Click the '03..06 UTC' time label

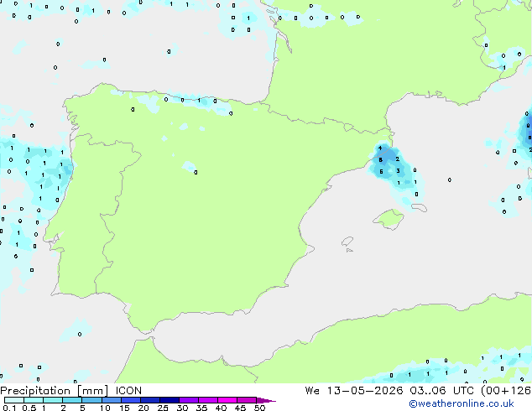tap(441, 391)
